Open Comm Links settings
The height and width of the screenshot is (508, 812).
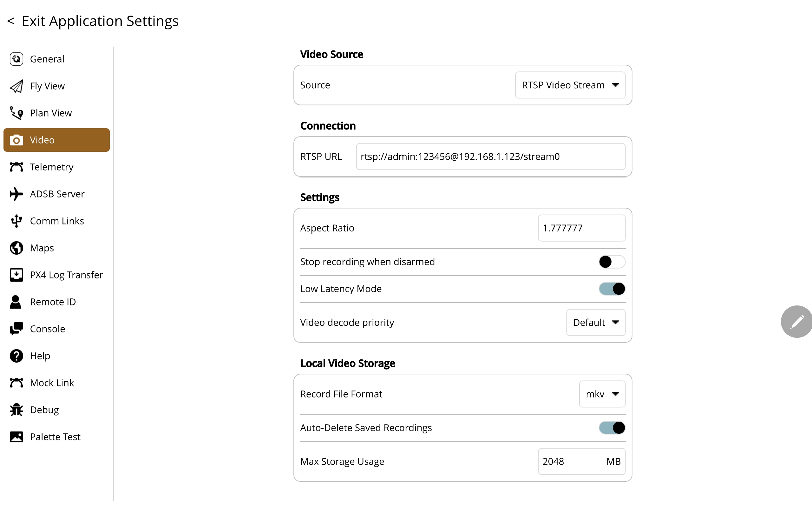click(x=56, y=221)
